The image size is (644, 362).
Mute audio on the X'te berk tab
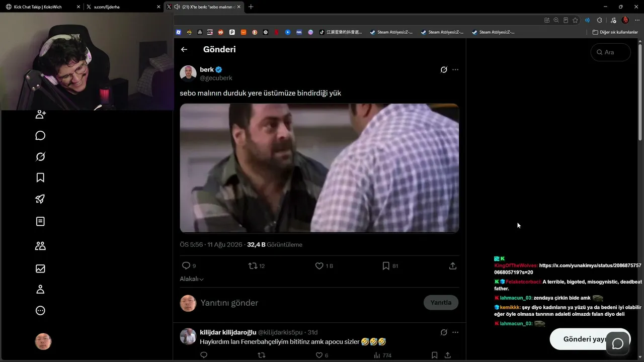tap(177, 7)
